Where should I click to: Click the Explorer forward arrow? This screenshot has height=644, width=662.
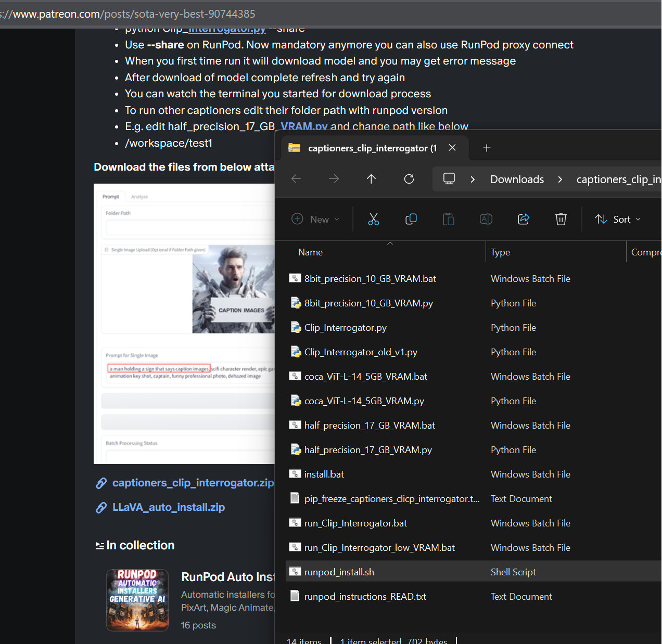[334, 179]
